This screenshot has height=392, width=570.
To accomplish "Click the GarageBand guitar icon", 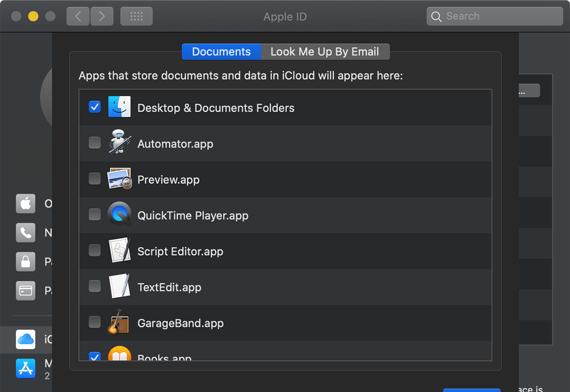I will (119, 323).
